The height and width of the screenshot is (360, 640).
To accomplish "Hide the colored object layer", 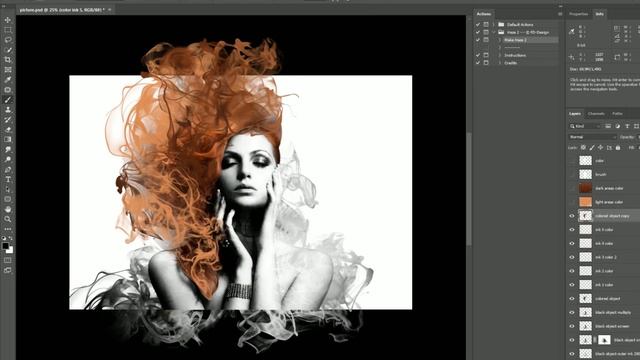I will [572, 299].
